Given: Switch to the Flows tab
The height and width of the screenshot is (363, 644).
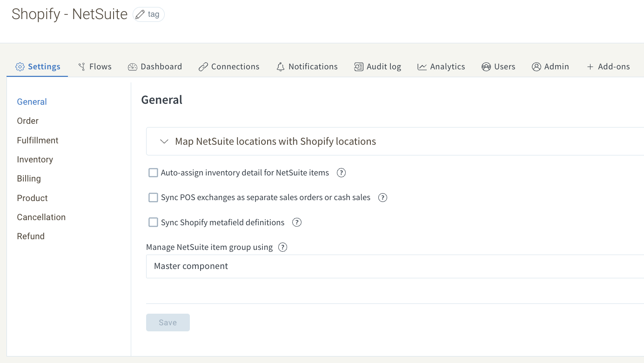Looking at the screenshot, I should [95, 67].
